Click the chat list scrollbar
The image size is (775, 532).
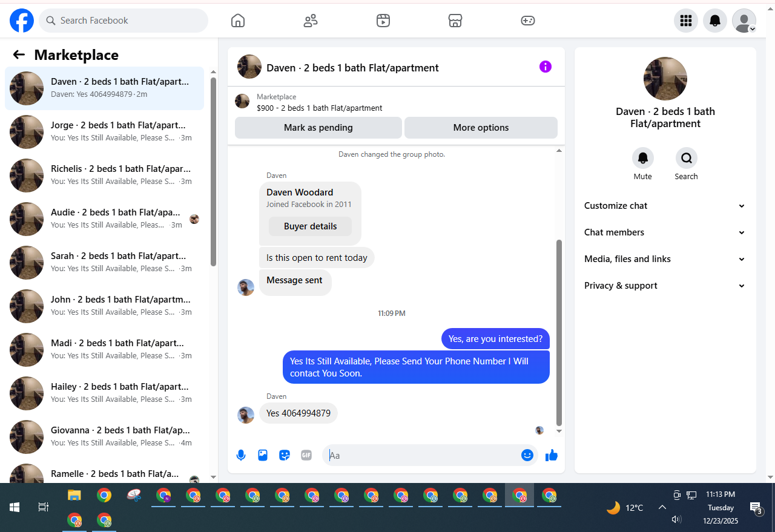click(x=213, y=172)
